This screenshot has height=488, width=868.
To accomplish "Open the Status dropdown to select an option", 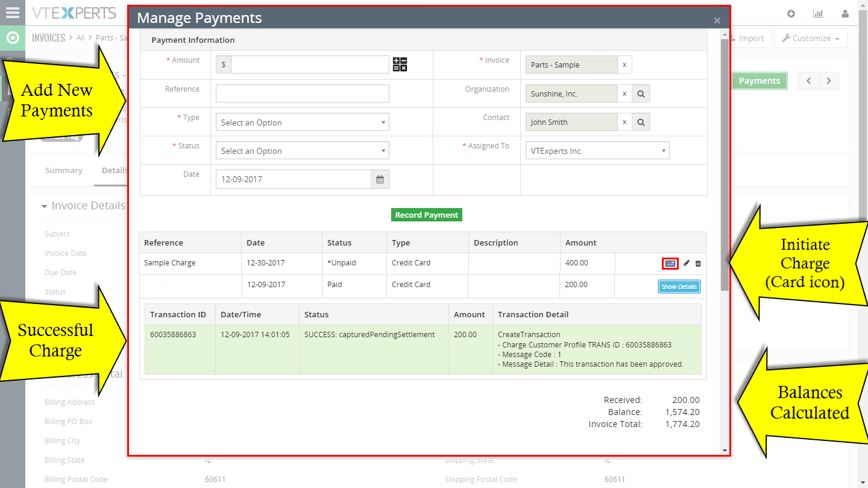I will (302, 150).
